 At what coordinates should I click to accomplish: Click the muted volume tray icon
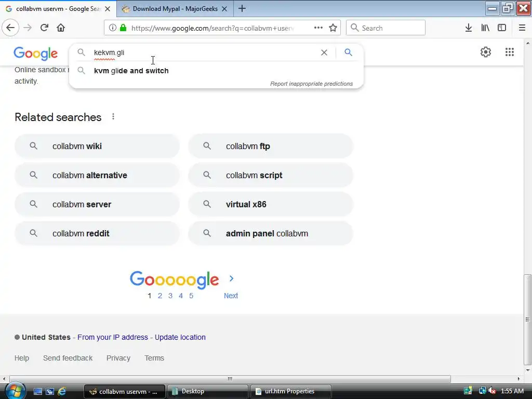tap(492, 391)
